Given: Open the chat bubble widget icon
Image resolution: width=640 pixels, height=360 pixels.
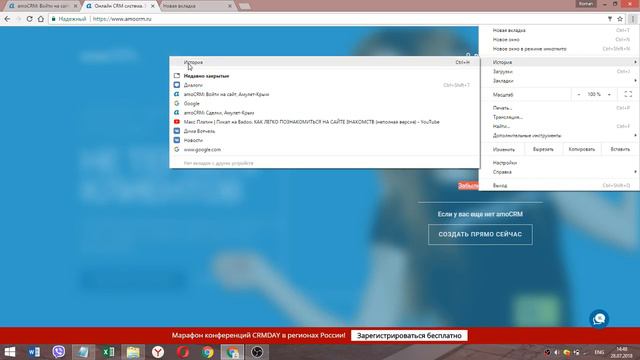Looking at the screenshot, I should pyautogui.click(x=599, y=319).
